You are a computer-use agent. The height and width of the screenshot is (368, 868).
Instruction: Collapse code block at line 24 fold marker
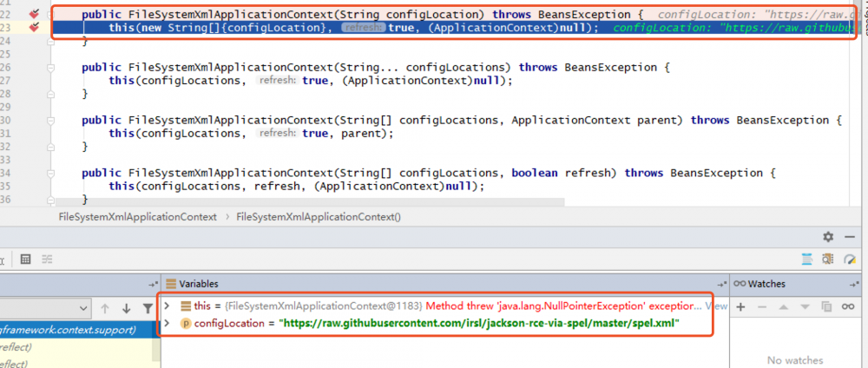click(x=51, y=41)
